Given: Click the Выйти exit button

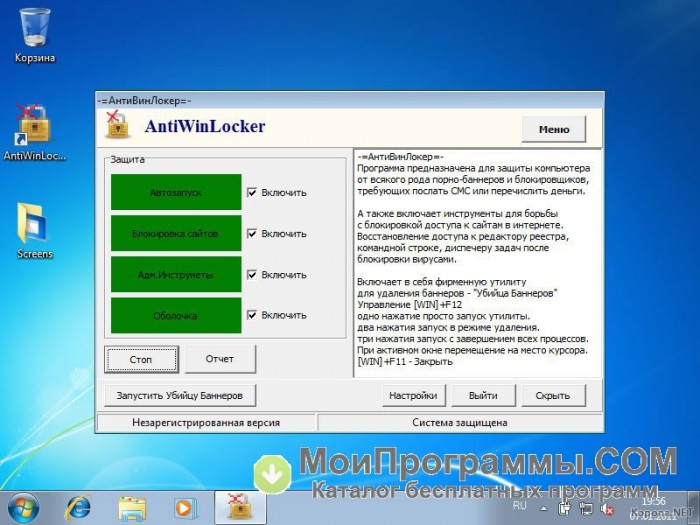Looking at the screenshot, I should pyautogui.click(x=483, y=396).
